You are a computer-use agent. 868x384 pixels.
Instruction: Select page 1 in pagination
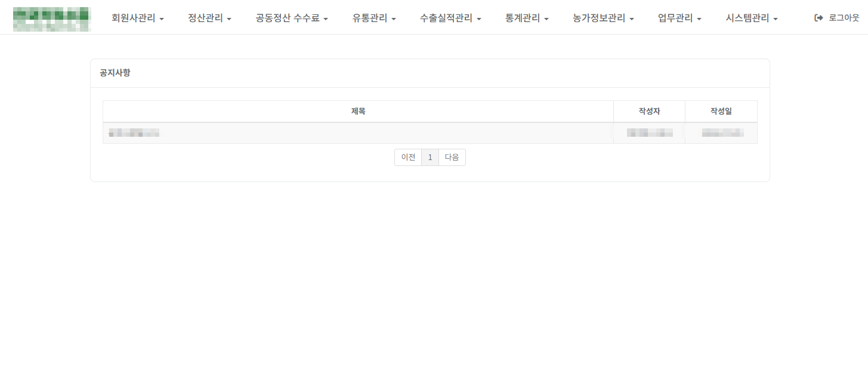click(430, 158)
